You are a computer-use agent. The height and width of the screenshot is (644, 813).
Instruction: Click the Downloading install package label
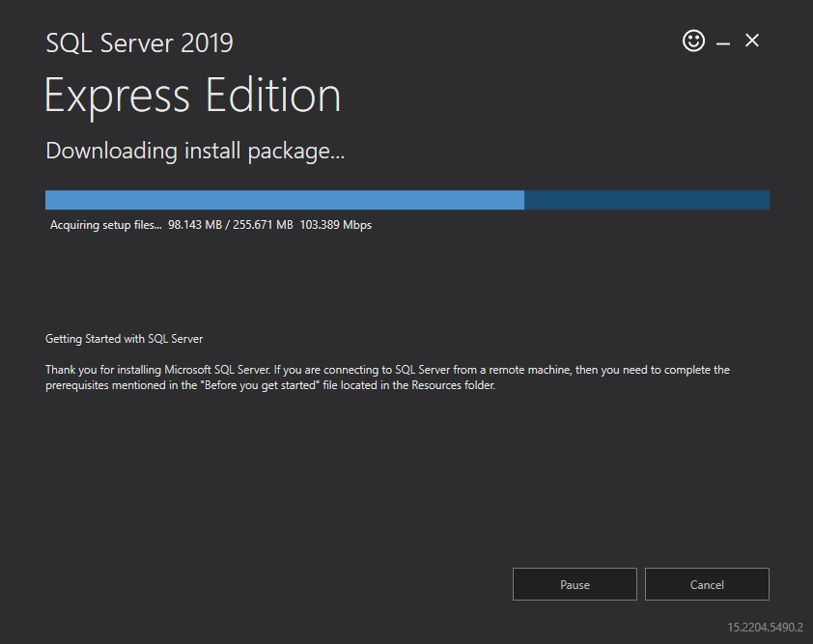195,151
